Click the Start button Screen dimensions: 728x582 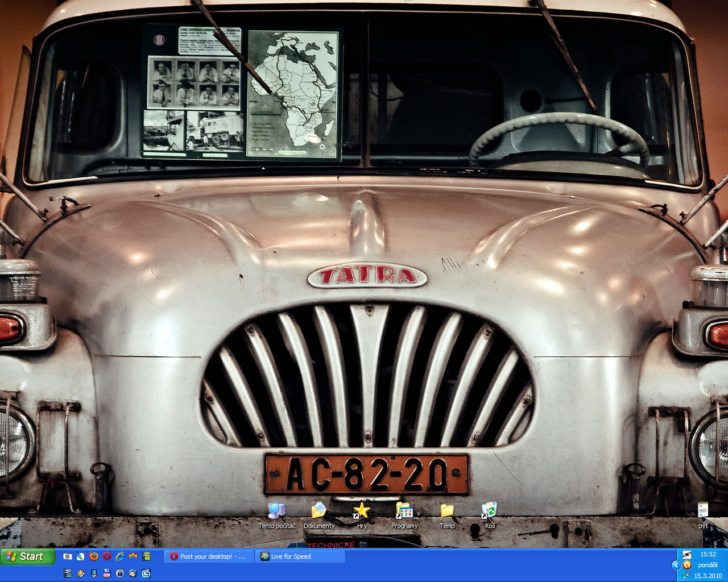click(28, 556)
